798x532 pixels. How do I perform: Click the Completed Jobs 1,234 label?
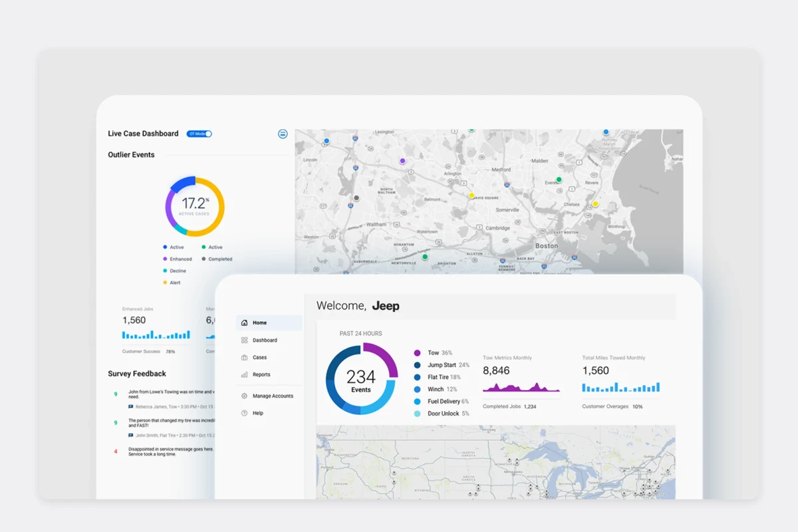509,406
